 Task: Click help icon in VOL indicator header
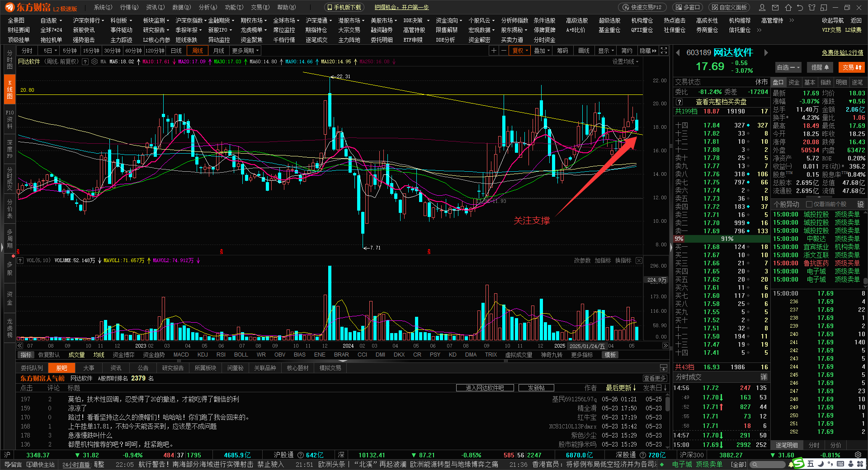[x=20, y=260]
